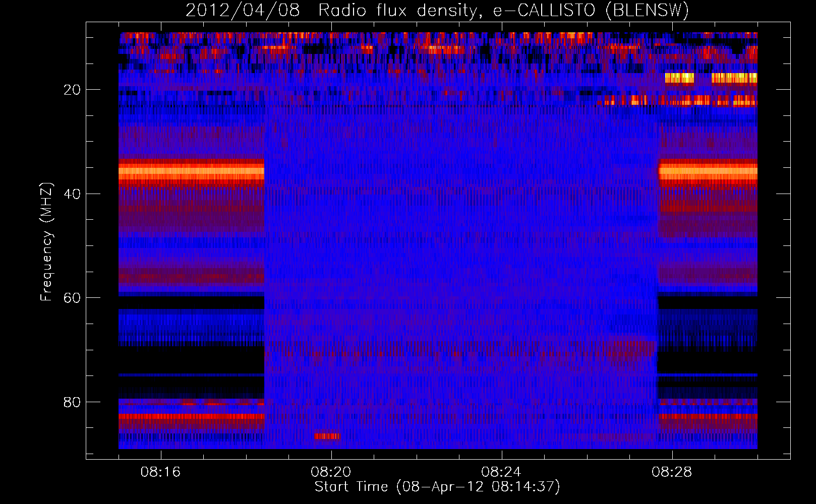Click the short red burst near 86 MHz
Image resolution: width=816 pixels, height=504 pixels.
click(327, 436)
